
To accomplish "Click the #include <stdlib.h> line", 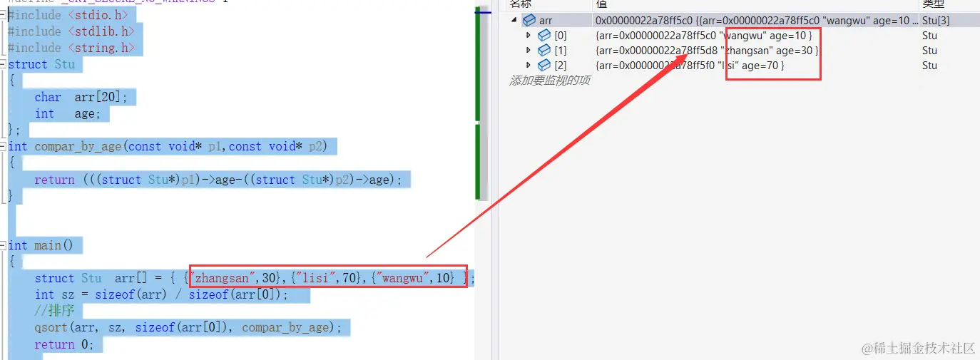I will point(71,31).
